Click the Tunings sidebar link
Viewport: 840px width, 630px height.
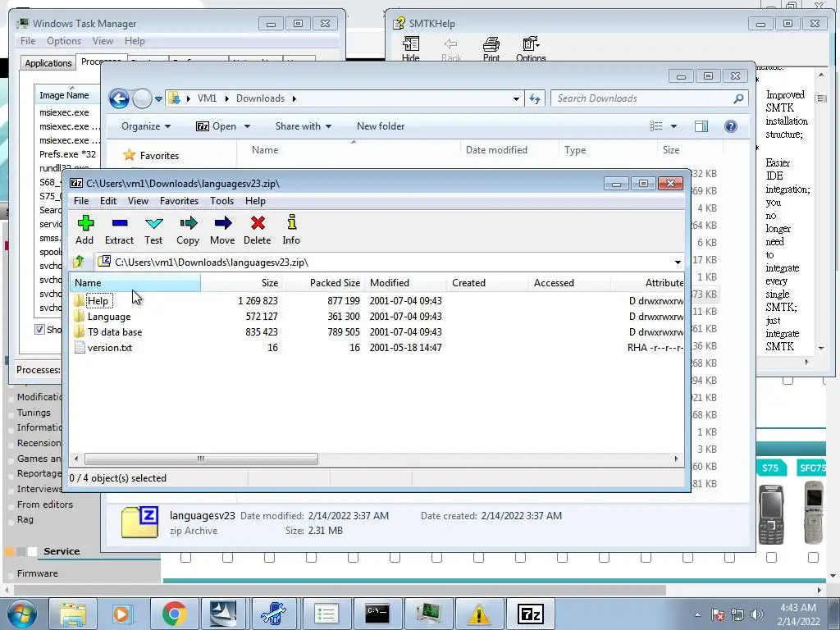(34, 413)
